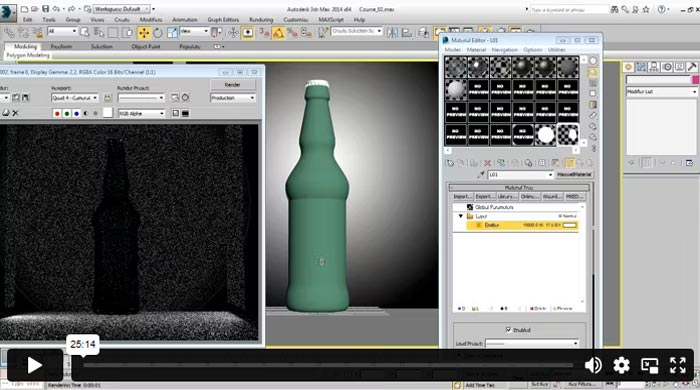Open the Create Selection Set dropdown
This screenshot has width=700, height=390.
click(356, 31)
